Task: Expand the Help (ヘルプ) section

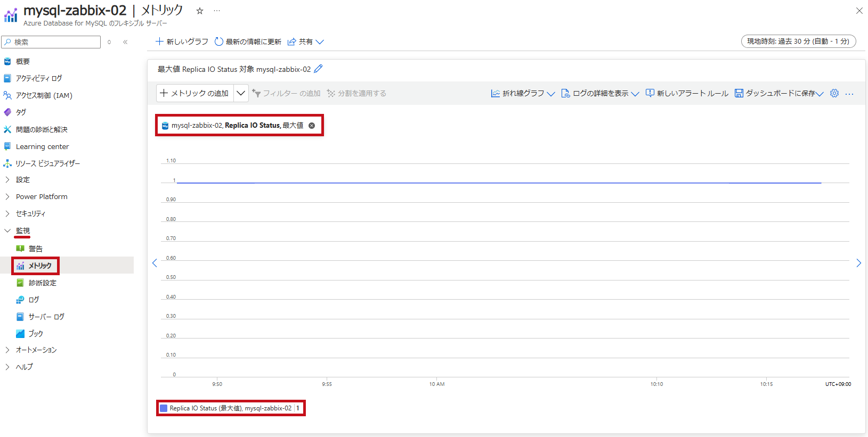Action: (x=24, y=367)
